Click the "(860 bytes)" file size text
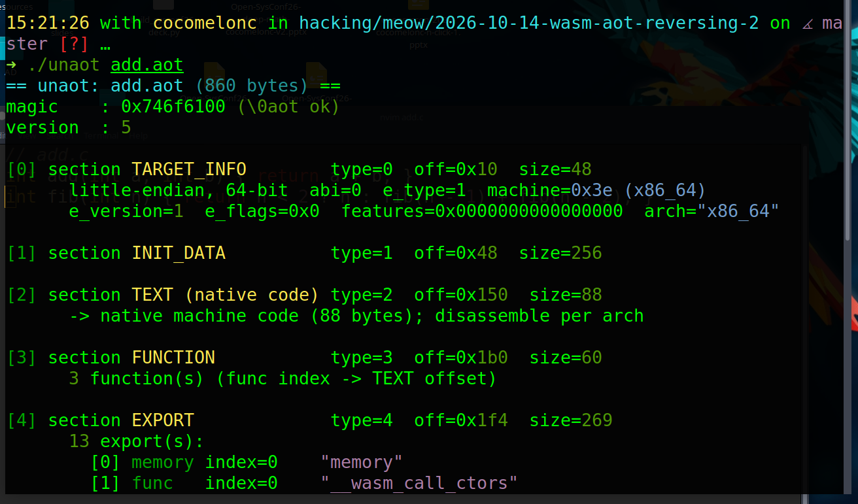 [252, 86]
